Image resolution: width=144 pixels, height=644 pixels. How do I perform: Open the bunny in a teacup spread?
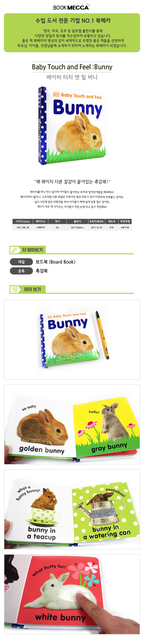coord(72,509)
